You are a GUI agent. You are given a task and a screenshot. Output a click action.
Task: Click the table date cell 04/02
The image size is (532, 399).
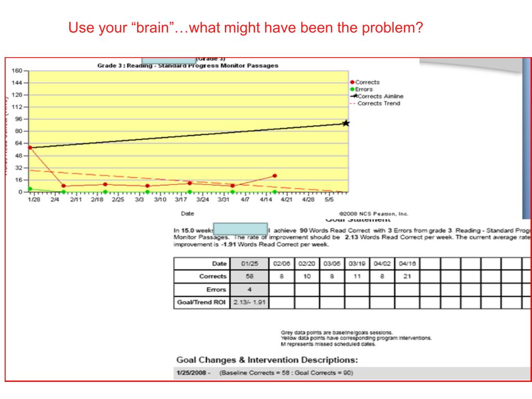point(382,263)
